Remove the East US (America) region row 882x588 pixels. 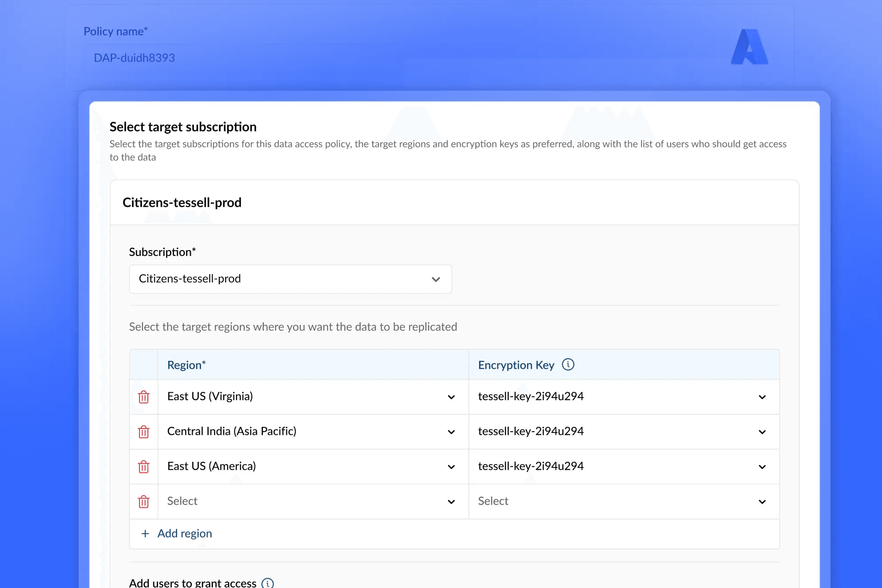coord(143,467)
